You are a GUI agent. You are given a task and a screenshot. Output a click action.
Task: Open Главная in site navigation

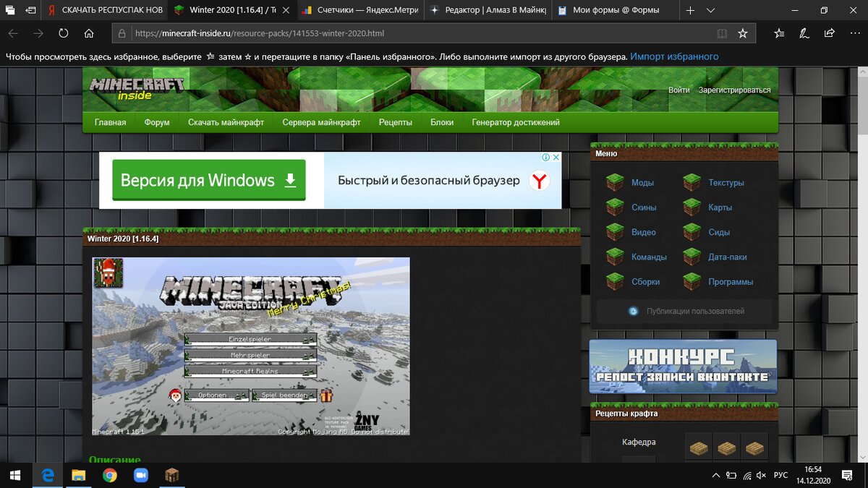click(110, 122)
